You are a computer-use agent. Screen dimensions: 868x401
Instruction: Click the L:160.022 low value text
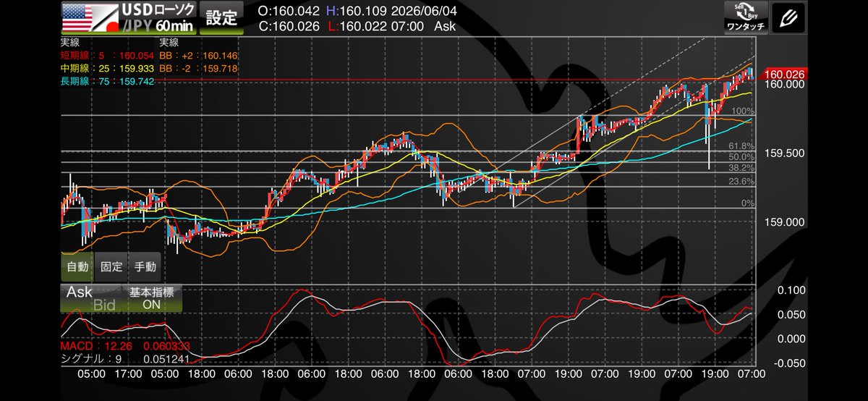click(358, 25)
